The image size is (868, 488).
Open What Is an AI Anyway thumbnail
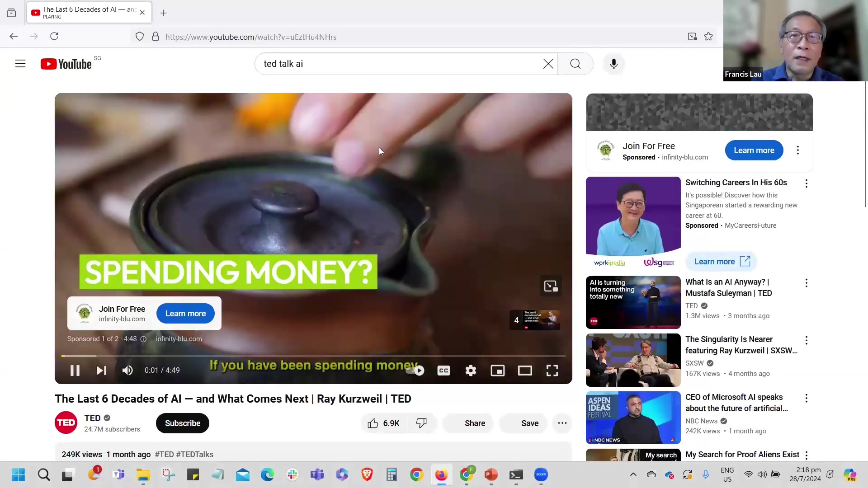633,302
